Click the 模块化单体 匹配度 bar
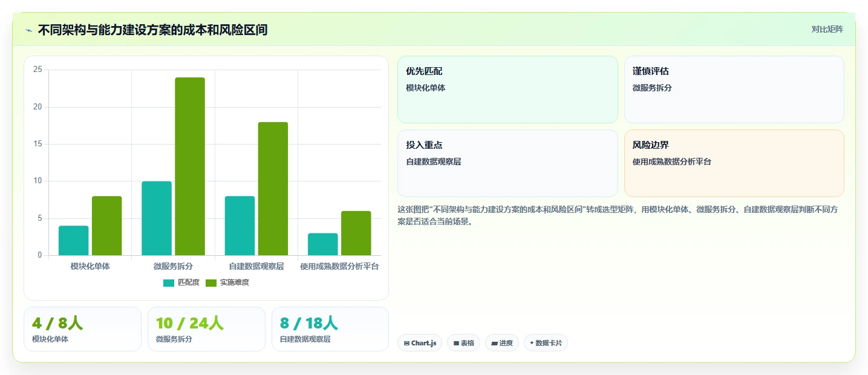The width and height of the screenshot is (868, 375). pos(74,241)
